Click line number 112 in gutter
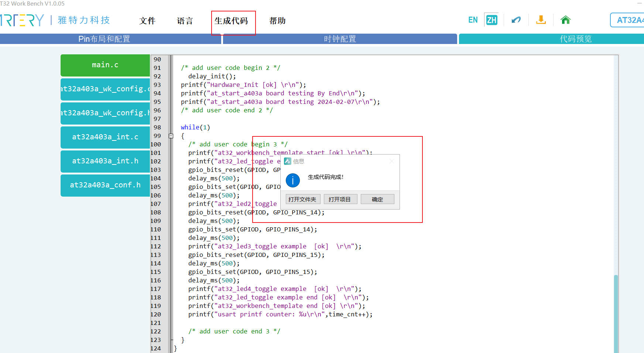The image size is (644, 353). coord(156,246)
